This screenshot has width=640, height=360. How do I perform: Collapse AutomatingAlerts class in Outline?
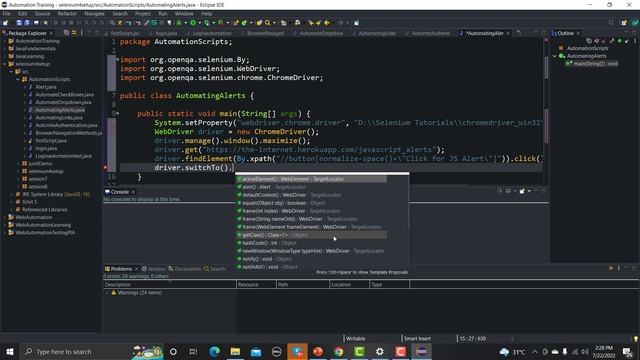click(x=555, y=56)
